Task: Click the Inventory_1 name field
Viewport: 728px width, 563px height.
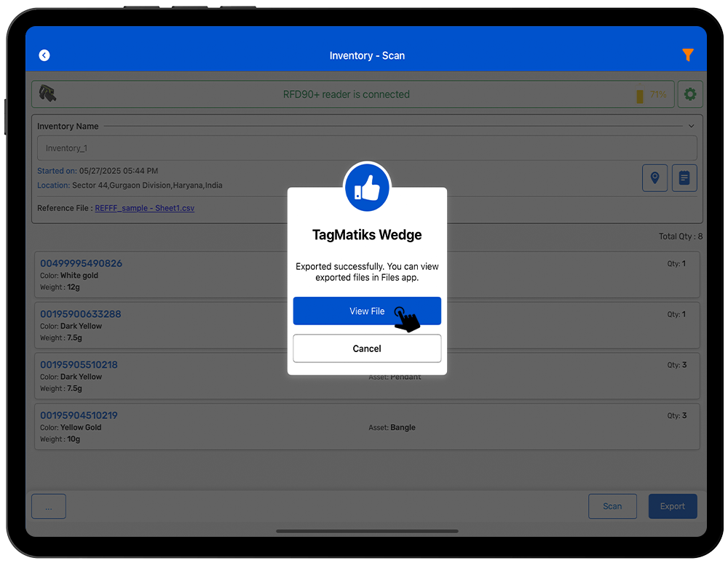Action: point(367,148)
